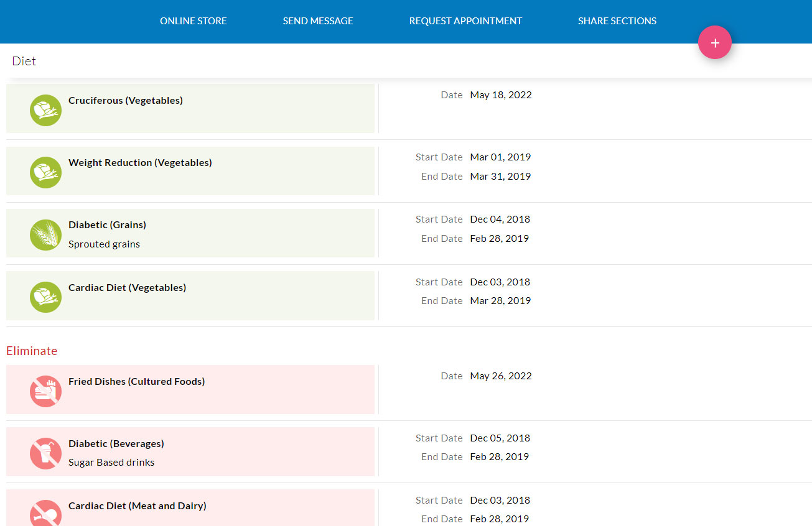
Task: Click the Eliminate section heading
Action: (x=32, y=351)
